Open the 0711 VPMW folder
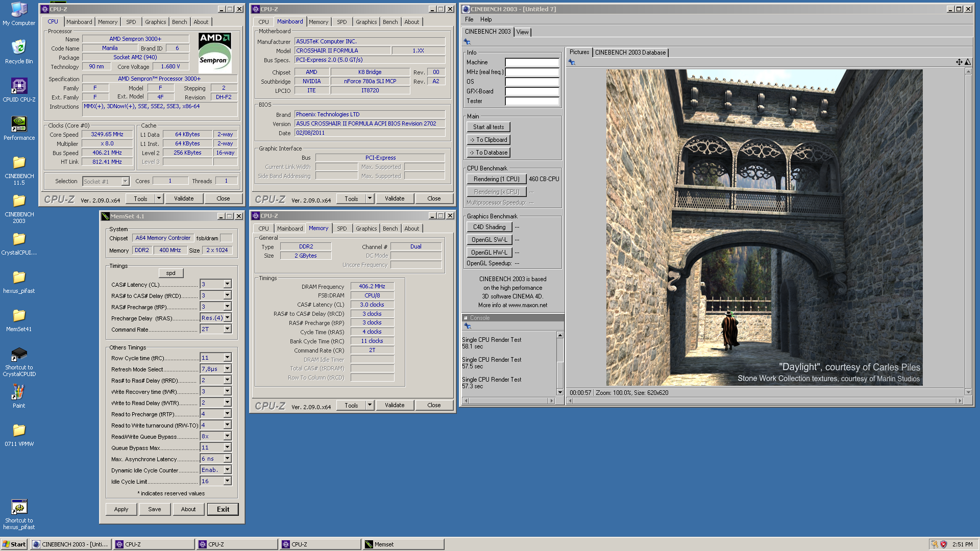 click(x=19, y=434)
